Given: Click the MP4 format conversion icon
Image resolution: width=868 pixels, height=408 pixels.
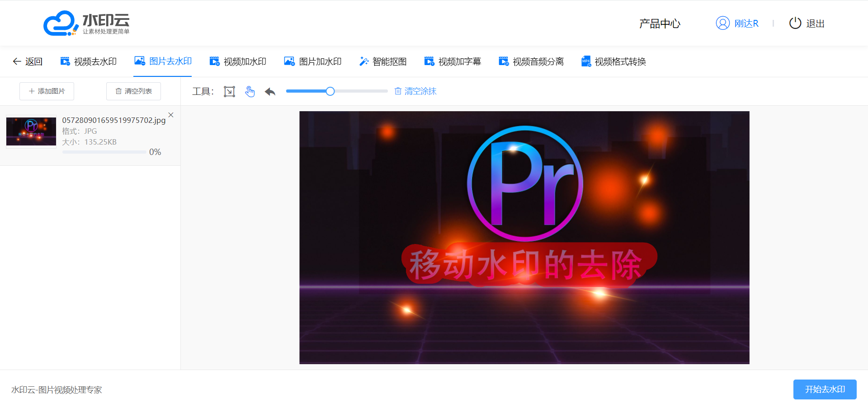Looking at the screenshot, I should pos(586,61).
